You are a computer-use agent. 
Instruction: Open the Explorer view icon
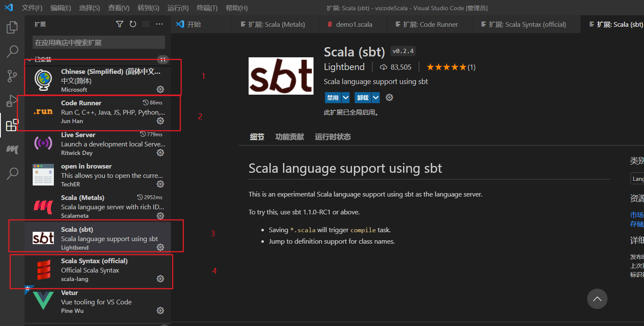[11, 27]
